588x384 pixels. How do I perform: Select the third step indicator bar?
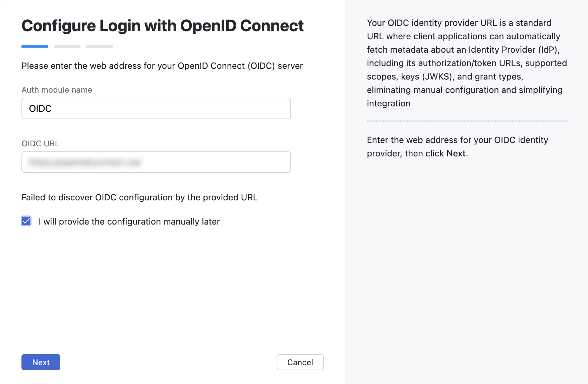click(99, 47)
